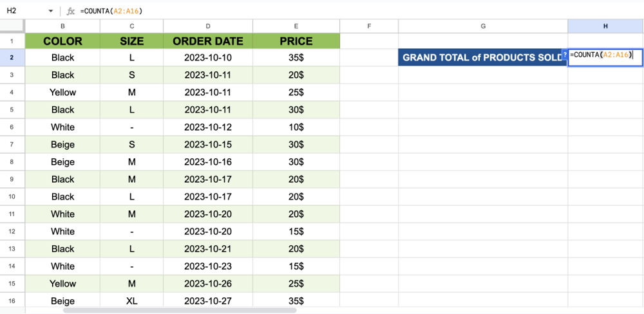Select row 8 header

(12, 162)
